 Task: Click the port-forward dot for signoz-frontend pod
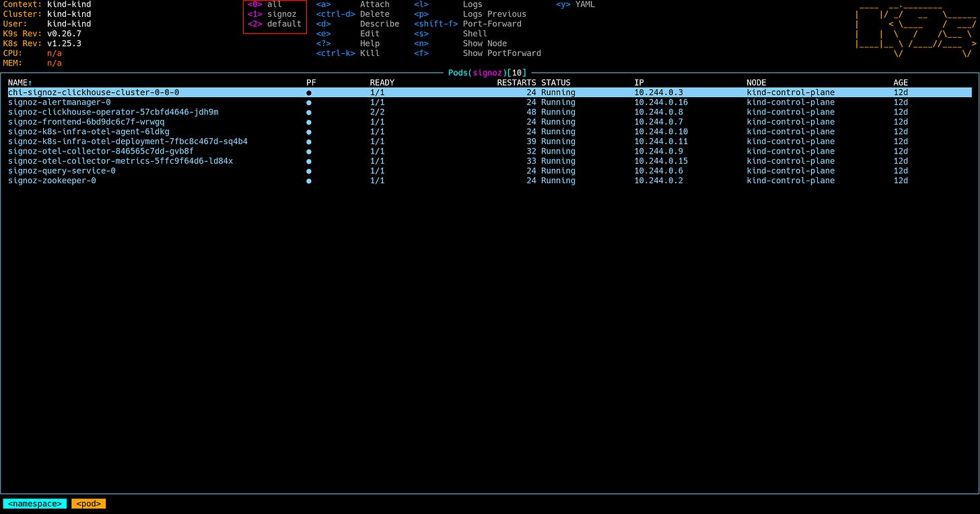point(309,122)
